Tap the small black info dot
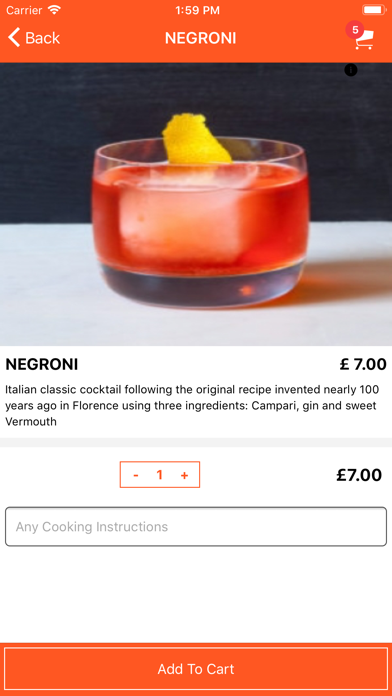This screenshot has width=392, height=696. tap(351, 70)
